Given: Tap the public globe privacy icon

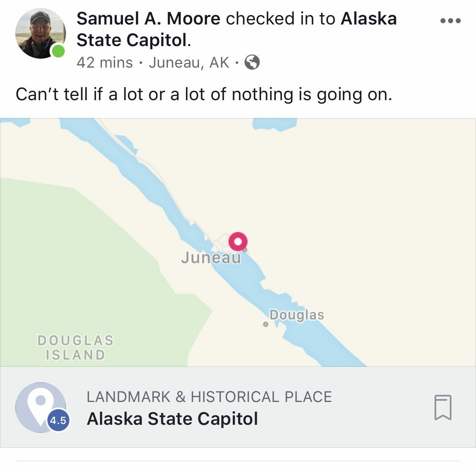Looking at the screenshot, I should click(252, 62).
